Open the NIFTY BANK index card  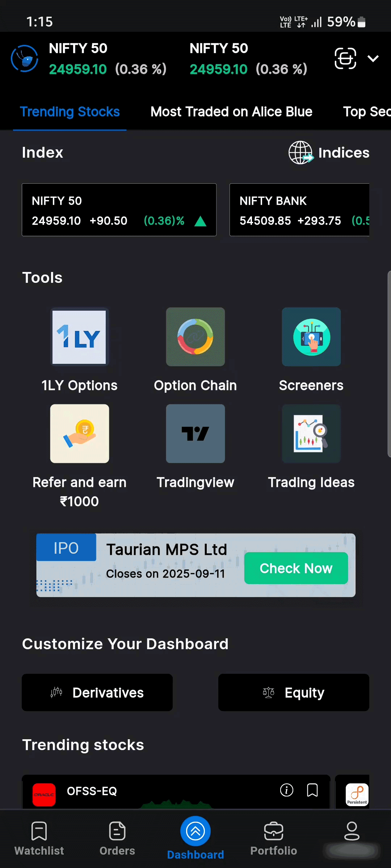coord(299,210)
